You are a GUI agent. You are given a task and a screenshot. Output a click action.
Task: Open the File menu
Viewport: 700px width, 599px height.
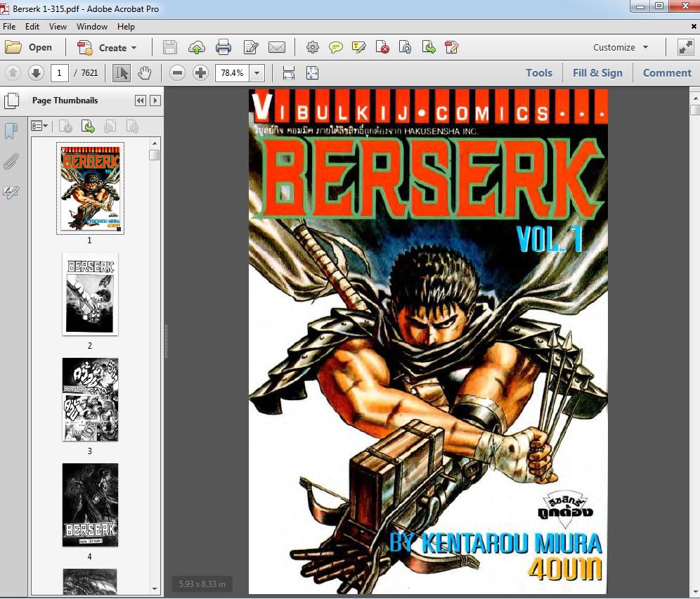click(x=9, y=26)
